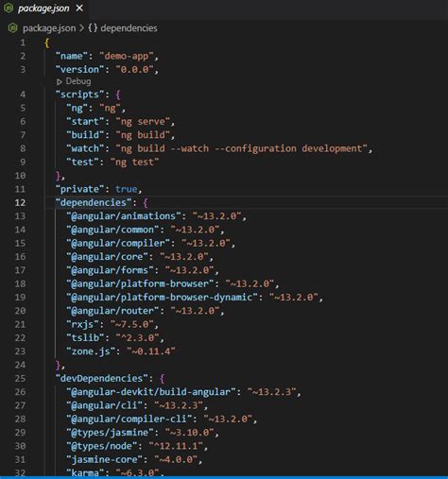The height and width of the screenshot is (479, 448).
Task: Click the "rxjs" dependency name
Action: coord(82,324)
